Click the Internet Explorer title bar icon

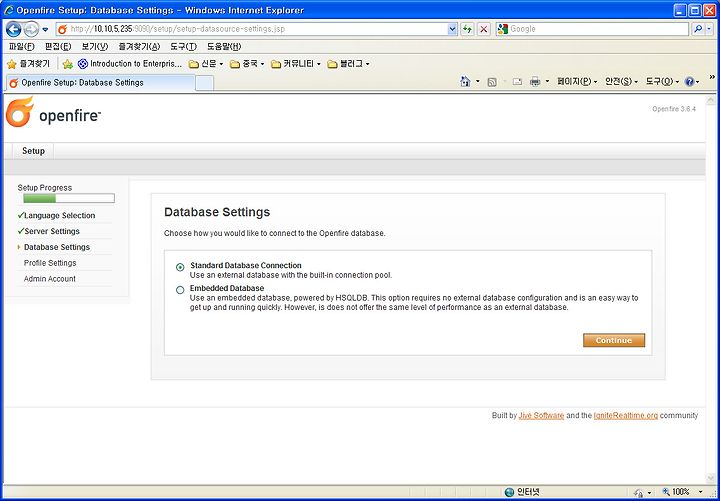9,10
